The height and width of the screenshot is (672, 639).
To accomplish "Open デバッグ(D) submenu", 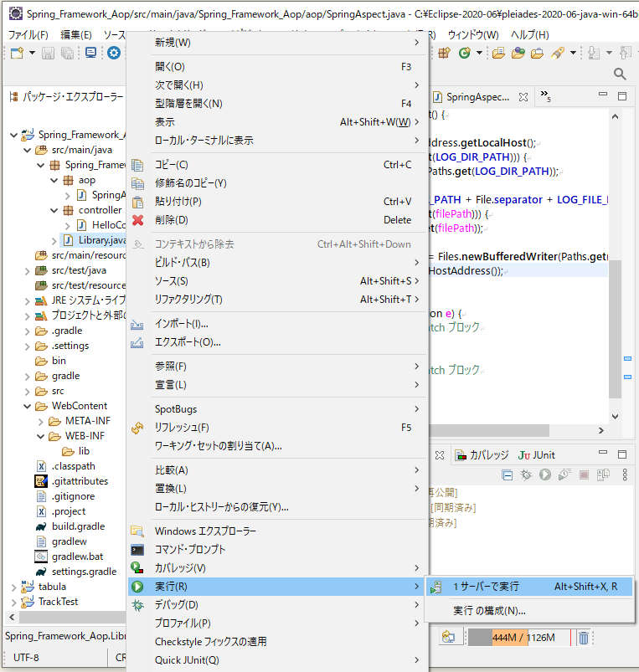I will [278, 605].
